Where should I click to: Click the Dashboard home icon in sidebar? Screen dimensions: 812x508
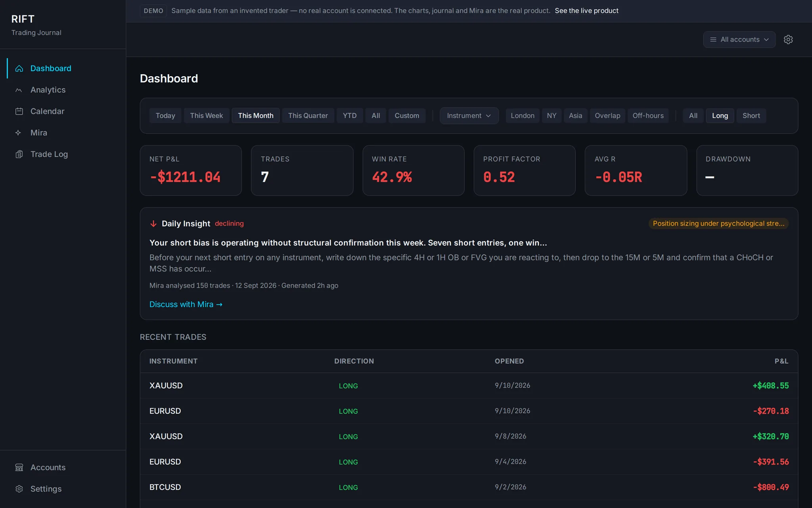pos(19,69)
